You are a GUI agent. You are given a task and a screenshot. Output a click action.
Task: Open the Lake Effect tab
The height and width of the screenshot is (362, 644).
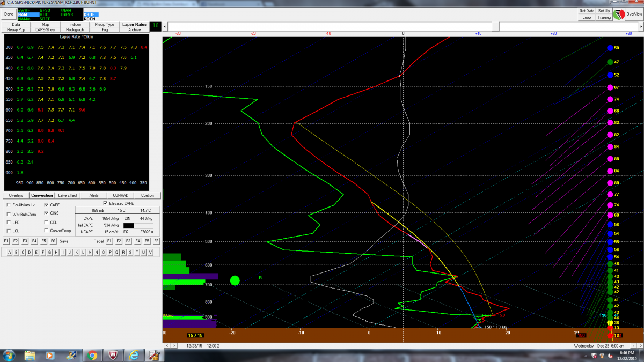(68, 195)
